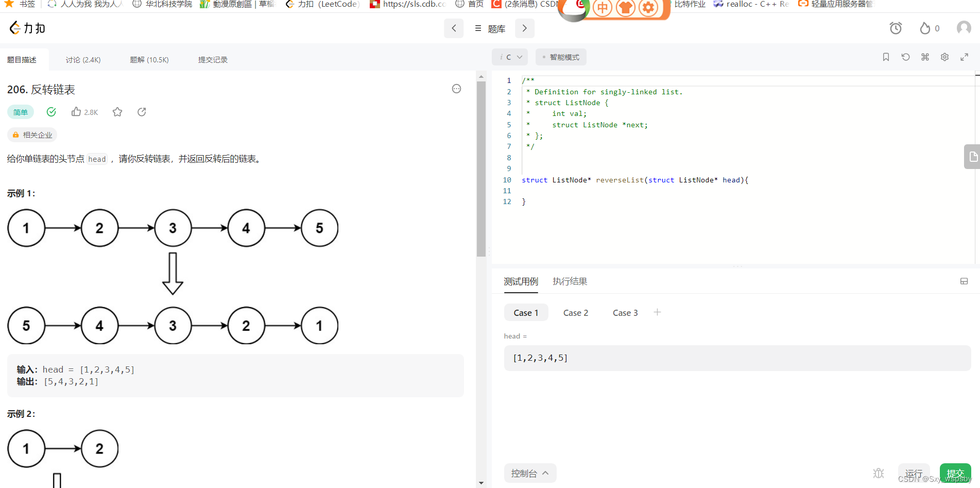Switch to 测试用例 tab

pyautogui.click(x=521, y=281)
